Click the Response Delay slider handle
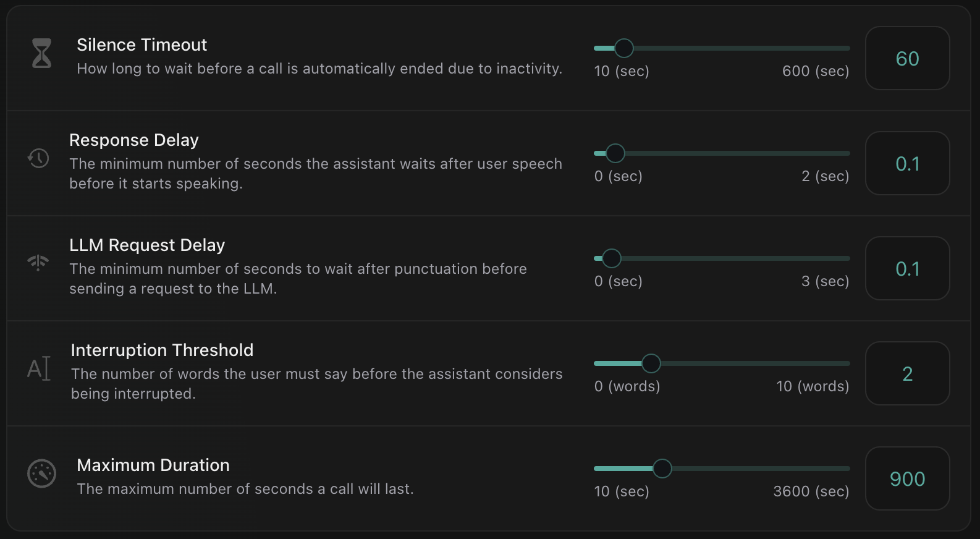Image resolution: width=980 pixels, height=539 pixels. (x=615, y=153)
